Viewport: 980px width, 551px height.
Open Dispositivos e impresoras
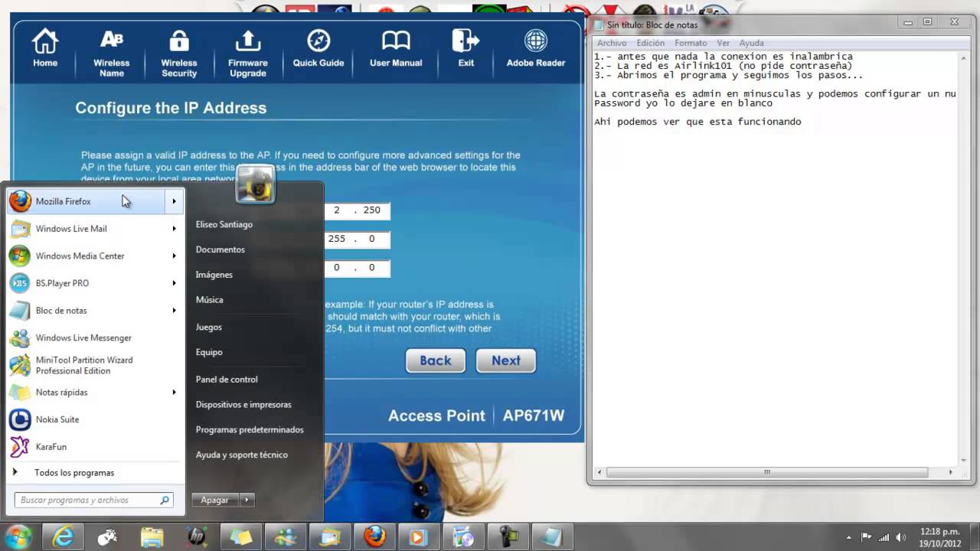click(243, 404)
